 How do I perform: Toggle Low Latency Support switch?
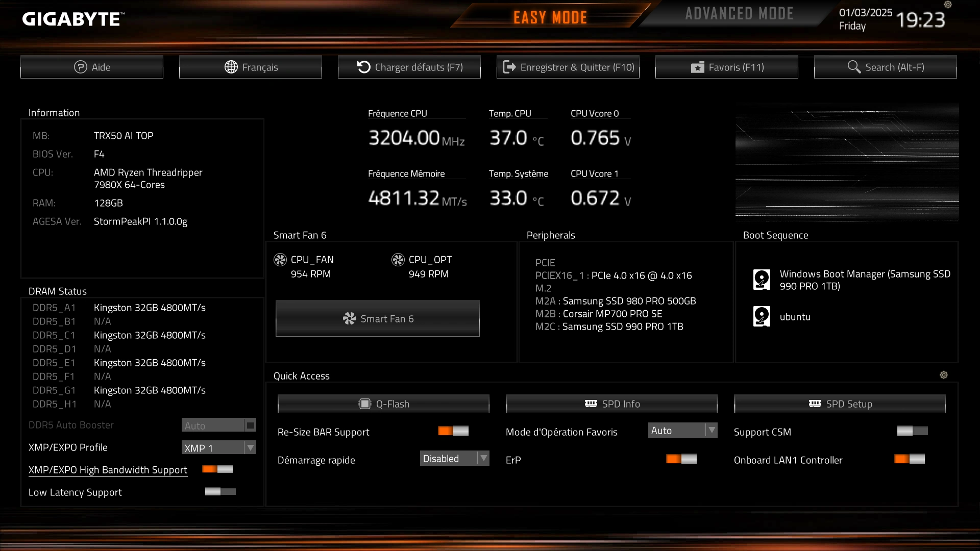tap(220, 492)
